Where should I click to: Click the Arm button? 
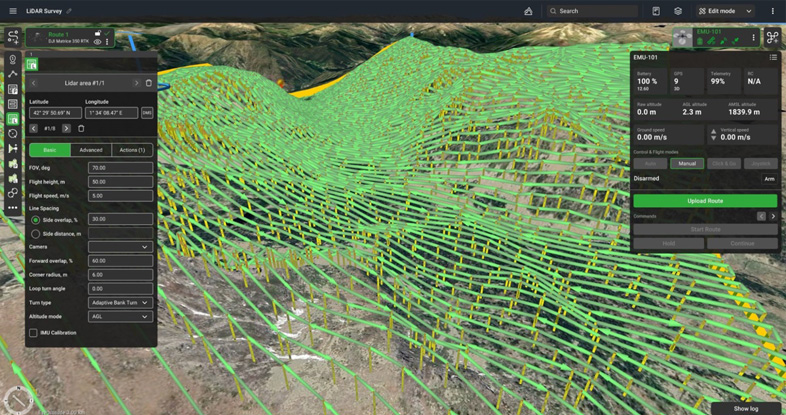pyautogui.click(x=769, y=179)
